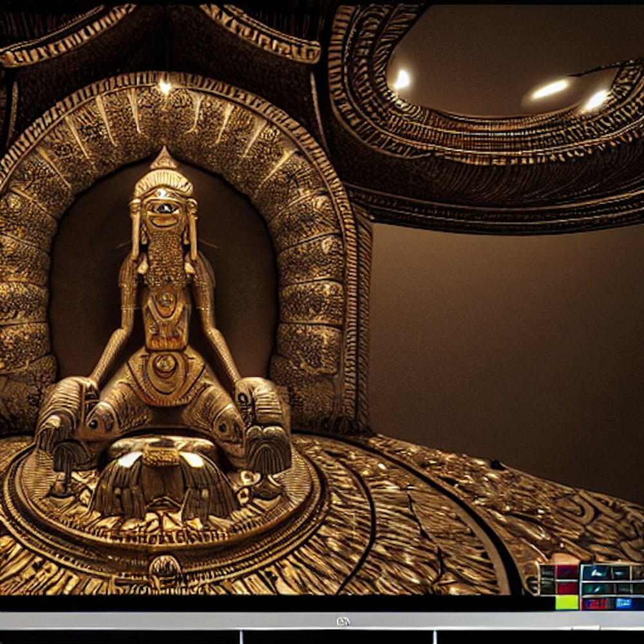Click the yellow-green color swatch
The image size is (644, 644).
567,602
